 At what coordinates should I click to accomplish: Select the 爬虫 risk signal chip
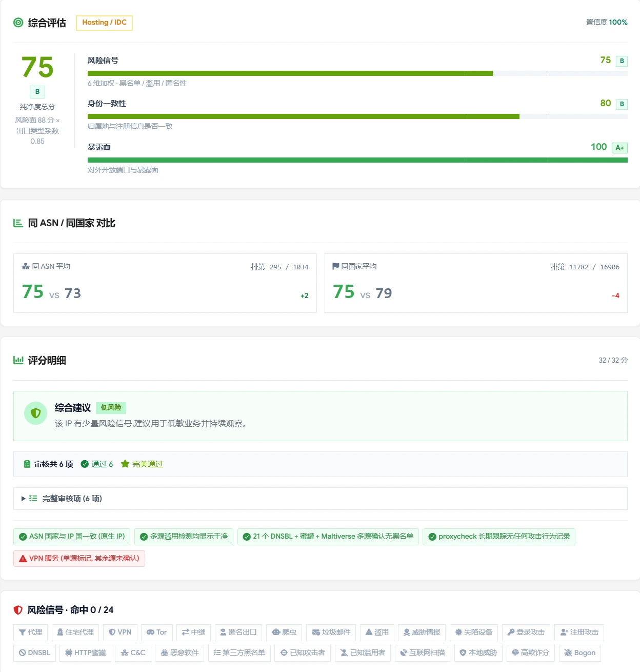pyautogui.click(x=284, y=633)
